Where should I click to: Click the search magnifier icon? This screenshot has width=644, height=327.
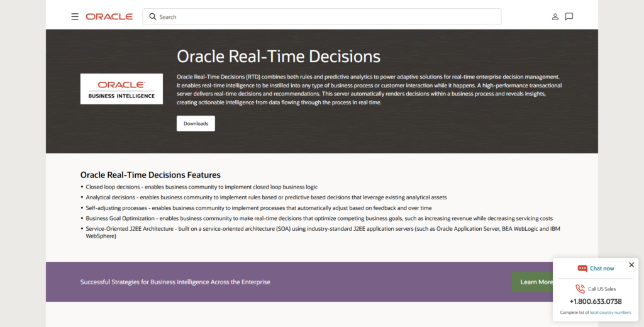(x=153, y=17)
